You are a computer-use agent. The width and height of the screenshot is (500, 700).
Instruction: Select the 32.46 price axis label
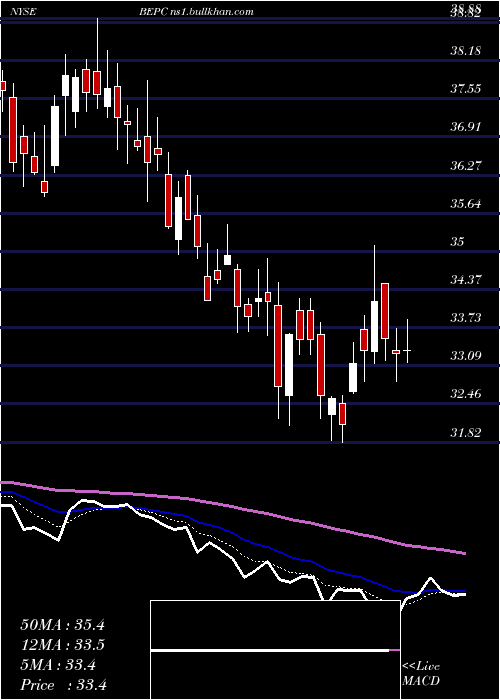pos(466,394)
